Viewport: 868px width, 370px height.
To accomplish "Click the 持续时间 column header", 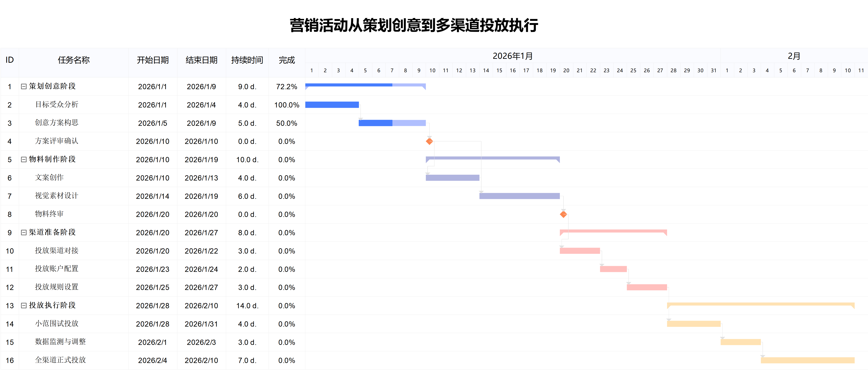I will (247, 60).
